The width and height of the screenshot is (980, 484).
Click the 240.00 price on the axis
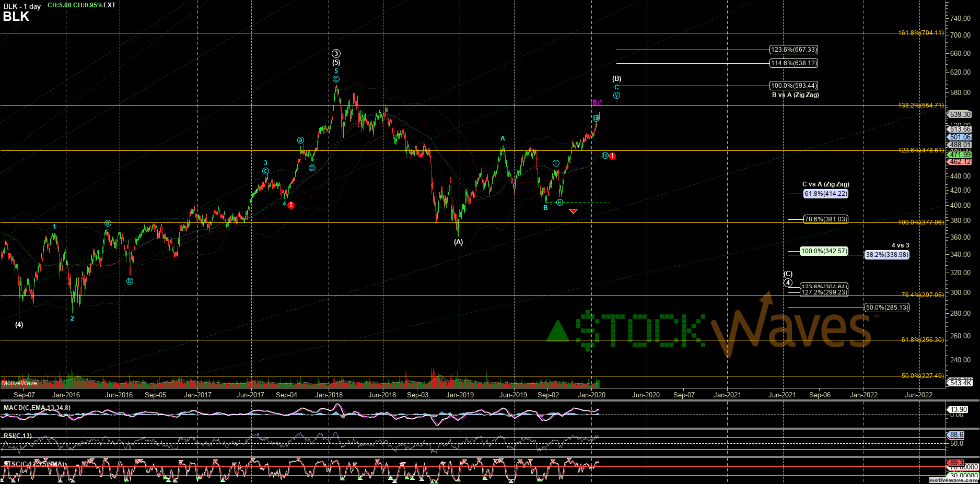(x=961, y=360)
